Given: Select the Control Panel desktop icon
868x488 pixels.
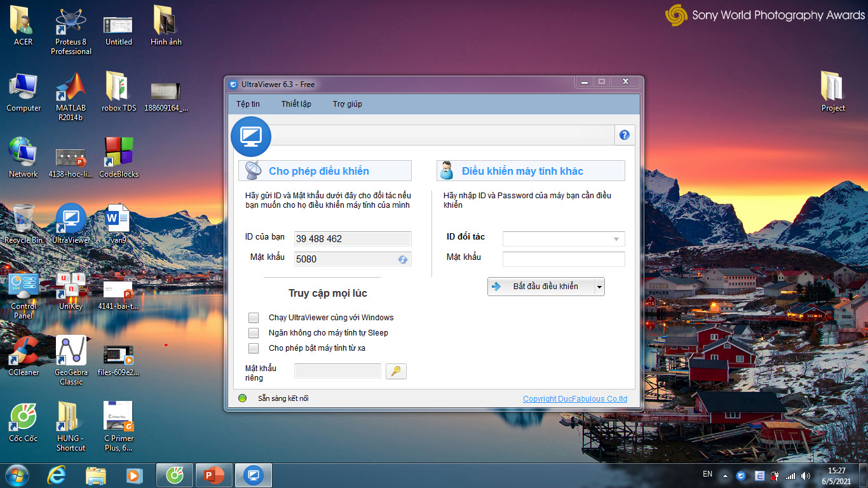Looking at the screenshot, I should (24, 295).
